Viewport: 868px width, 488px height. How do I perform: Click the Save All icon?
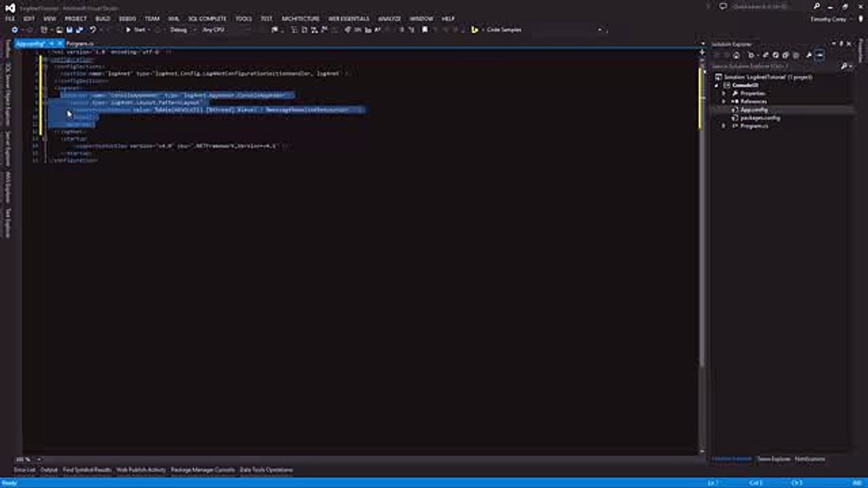[x=79, y=30]
